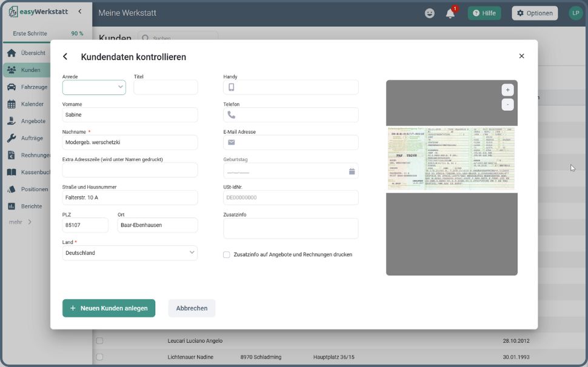Select the Lichtenauer Nadine row checkbox
Viewport: 588px width, 367px height.
[100, 357]
